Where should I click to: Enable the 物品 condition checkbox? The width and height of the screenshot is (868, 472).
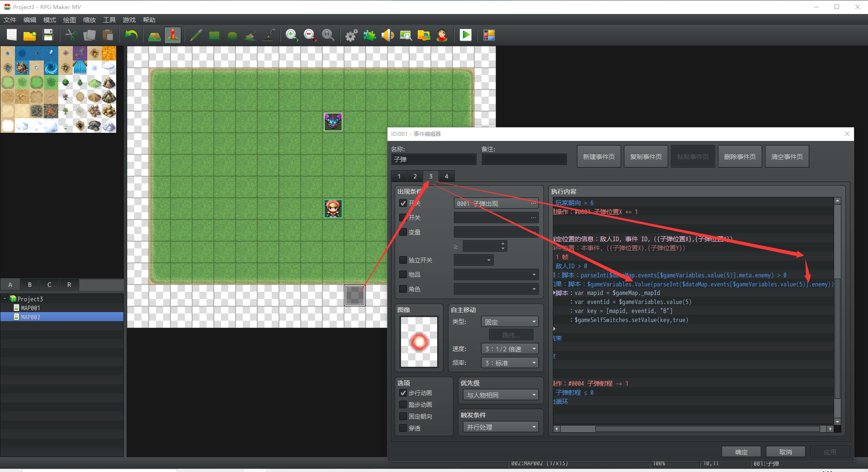tap(403, 275)
